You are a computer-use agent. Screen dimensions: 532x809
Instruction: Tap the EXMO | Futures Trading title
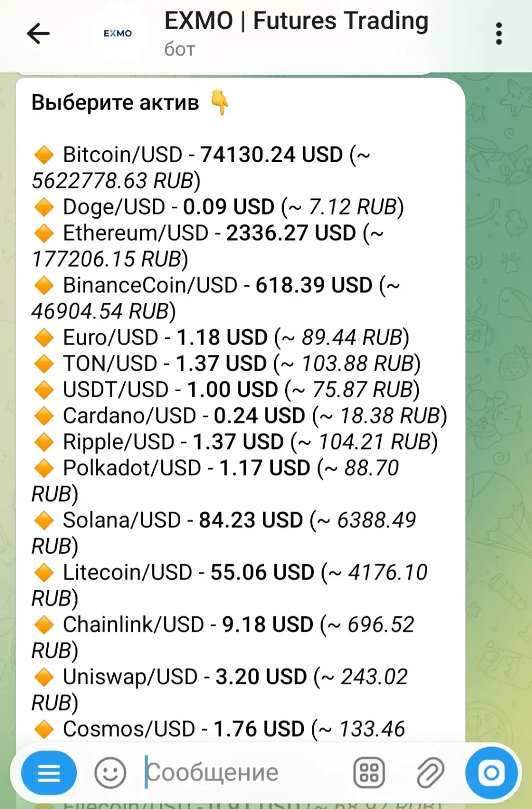tap(296, 21)
